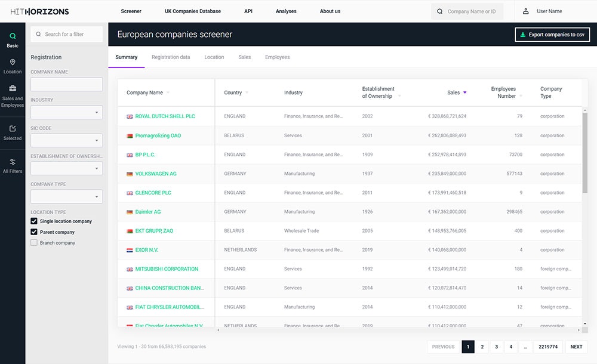597x364 pixels.
Task: Click the PREVIOUS page button
Action: click(x=443, y=347)
